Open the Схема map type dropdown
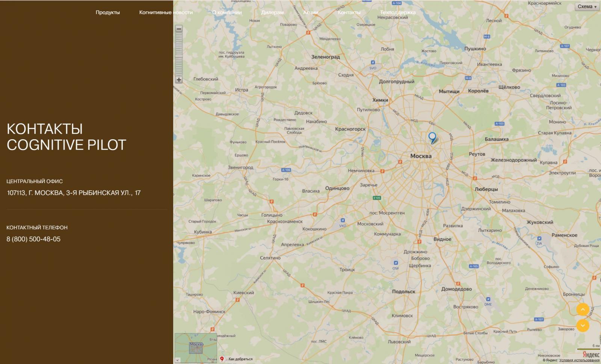601x364 pixels. point(587,7)
